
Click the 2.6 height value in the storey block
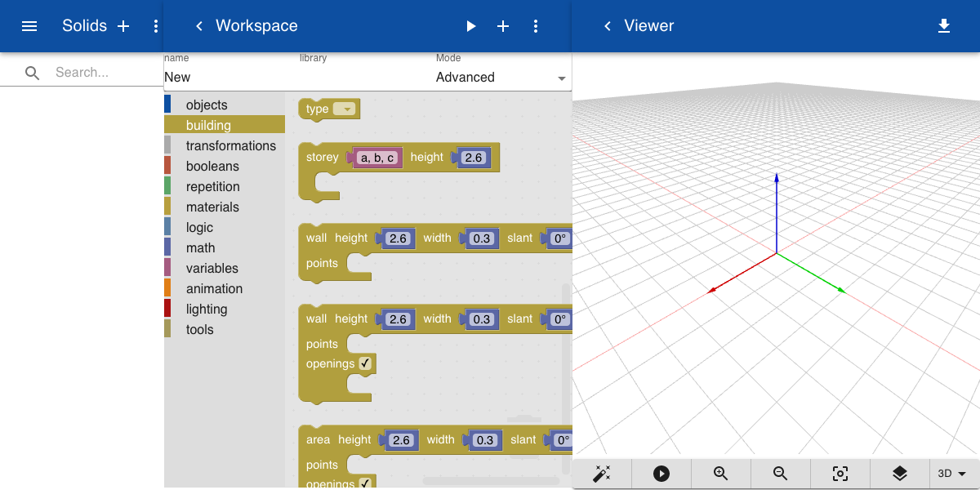click(x=474, y=158)
